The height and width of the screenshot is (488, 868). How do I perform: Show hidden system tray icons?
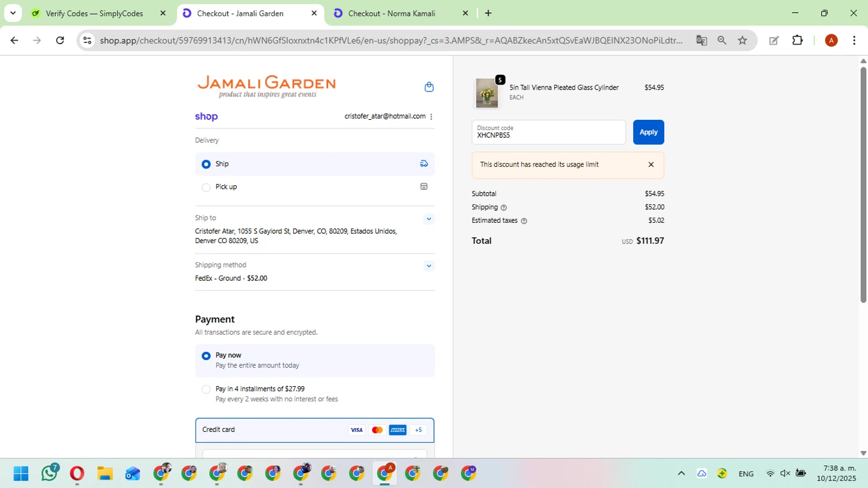pyautogui.click(x=681, y=474)
